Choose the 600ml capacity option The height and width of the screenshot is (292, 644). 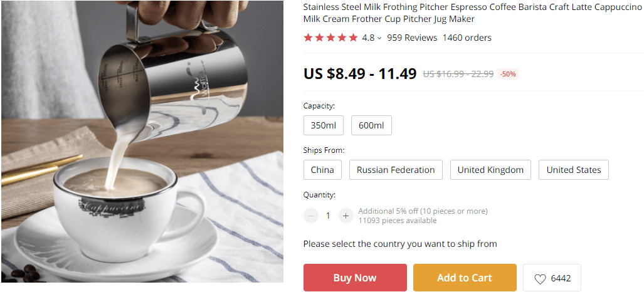(x=371, y=125)
